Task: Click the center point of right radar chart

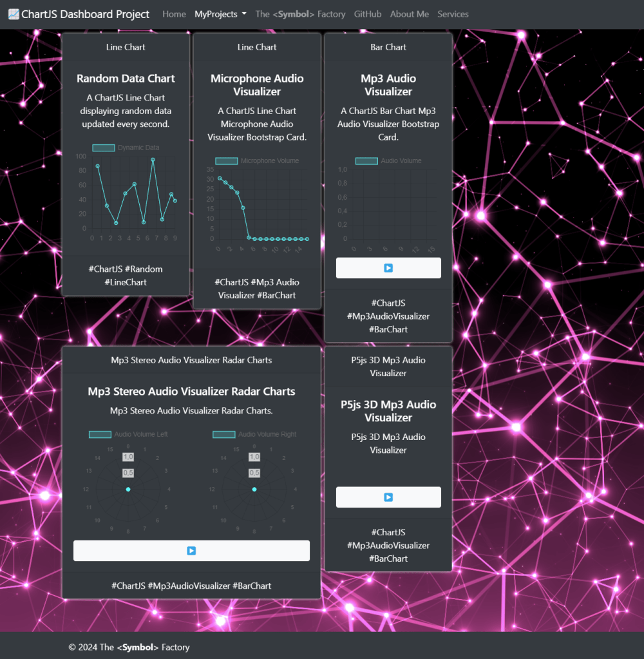Action: tap(254, 490)
